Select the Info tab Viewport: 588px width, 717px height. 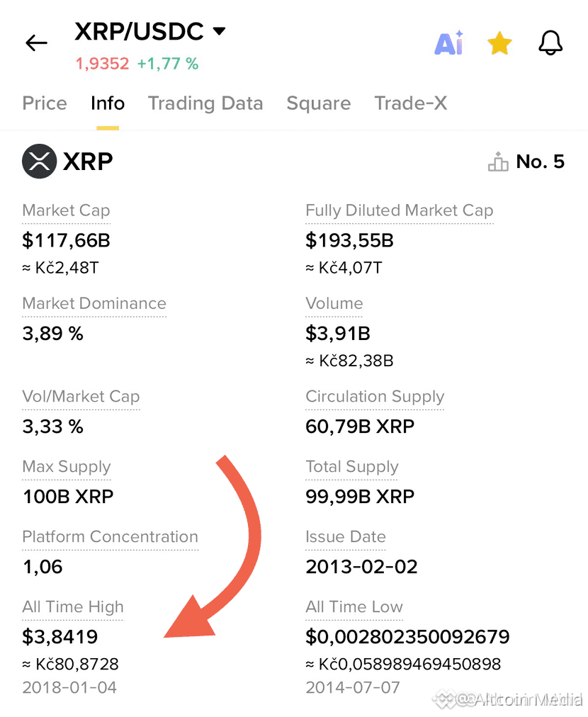click(108, 103)
